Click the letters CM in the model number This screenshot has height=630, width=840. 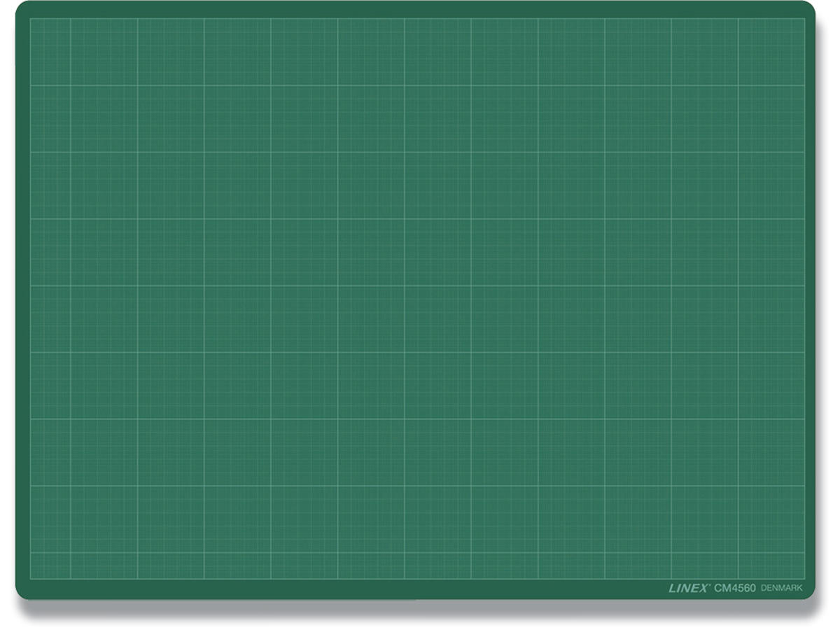[722, 589]
